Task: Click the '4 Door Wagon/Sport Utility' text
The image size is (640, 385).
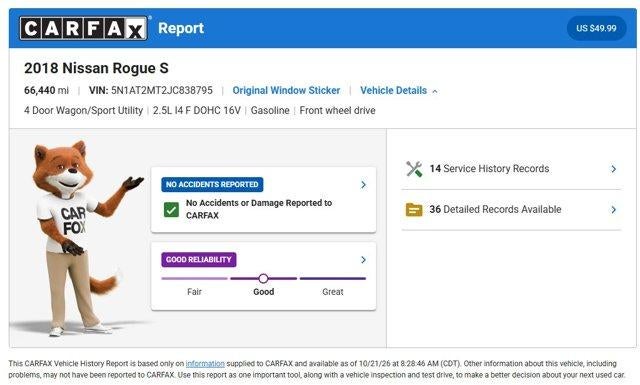Action: [x=83, y=111]
